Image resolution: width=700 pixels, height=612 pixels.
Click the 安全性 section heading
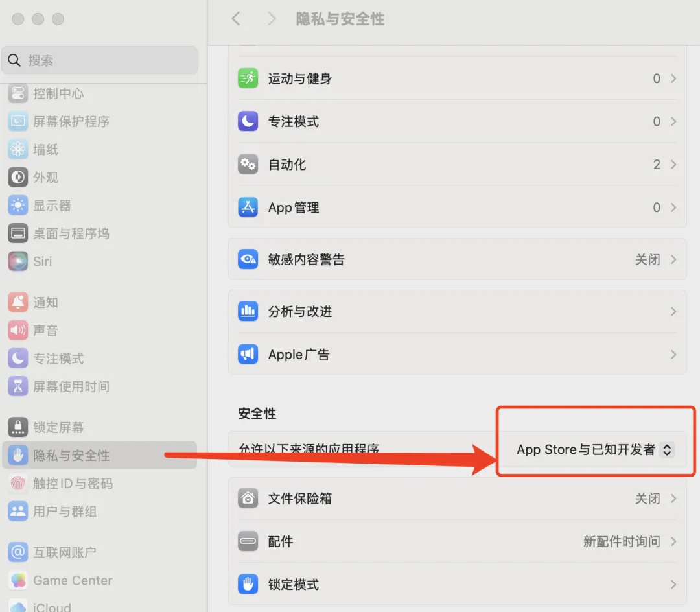point(257,414)
